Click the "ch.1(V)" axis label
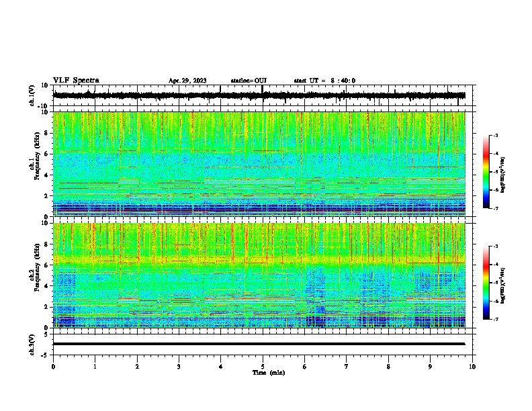 click(x=32, y=95)
